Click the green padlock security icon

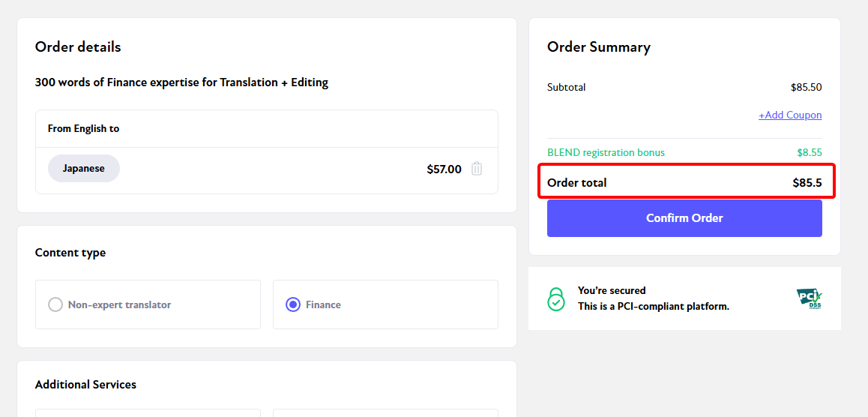pyautogui.click(x=556, y=298)
